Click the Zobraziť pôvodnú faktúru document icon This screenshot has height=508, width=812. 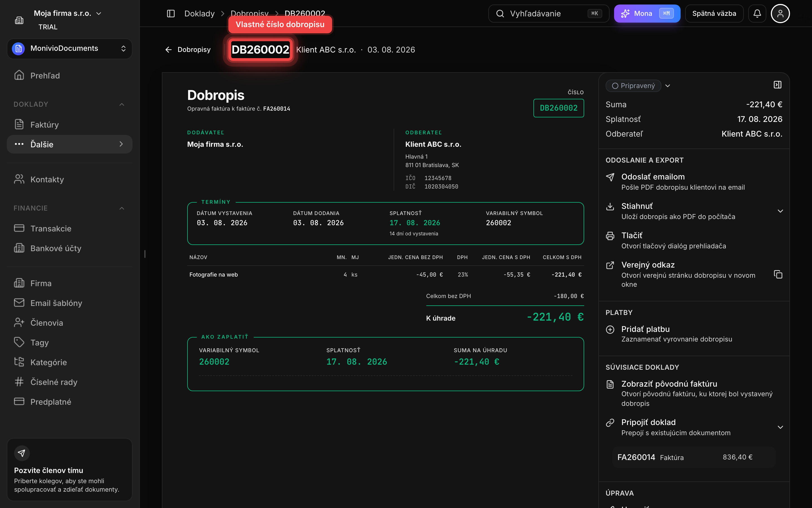pyautogui.click(x=610, y=384)
